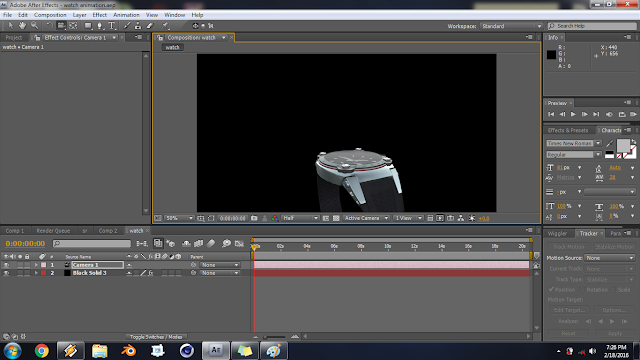
Task: Play the preview
Action: (x=573, y=114)
